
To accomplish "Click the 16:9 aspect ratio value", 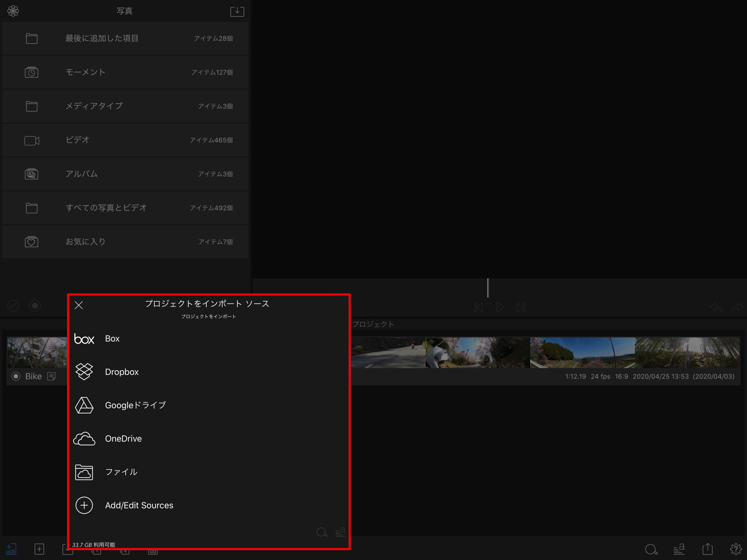I will 621,376.
